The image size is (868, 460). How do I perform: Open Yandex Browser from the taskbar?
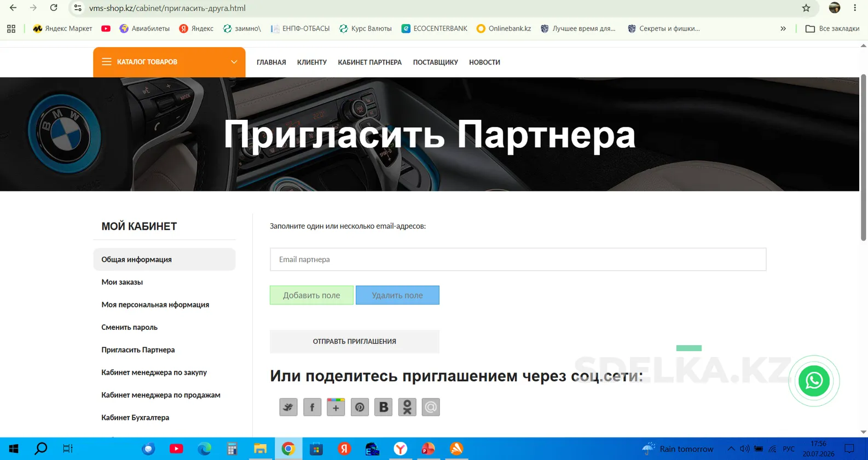coord(401,449)
